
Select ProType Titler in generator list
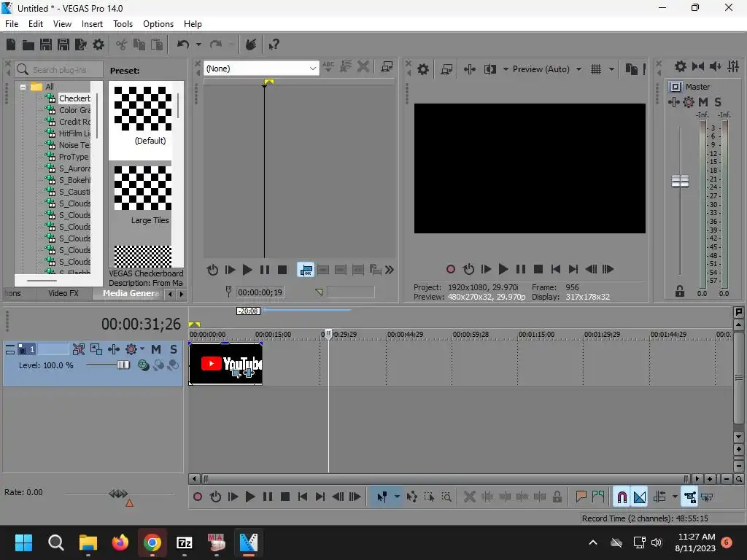pos(74,157)
